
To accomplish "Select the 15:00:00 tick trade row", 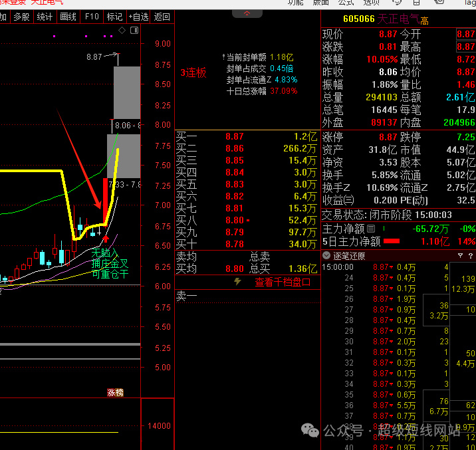I will click(x=385, y=267).
